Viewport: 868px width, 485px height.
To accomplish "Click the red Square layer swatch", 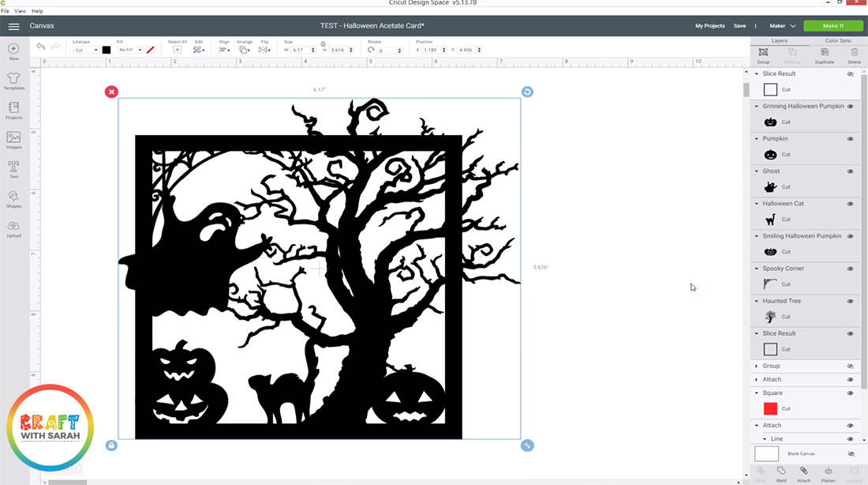I will (770, 408).
